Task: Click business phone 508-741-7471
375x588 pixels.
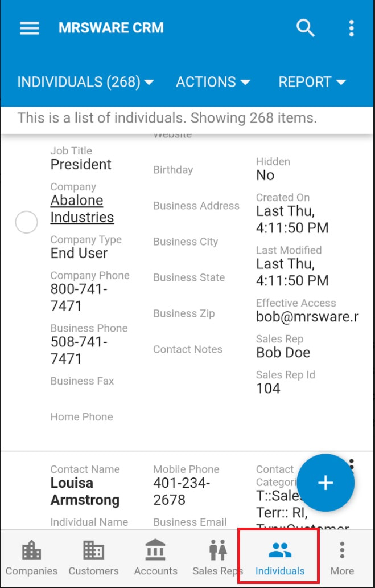Action: (79, 350)
